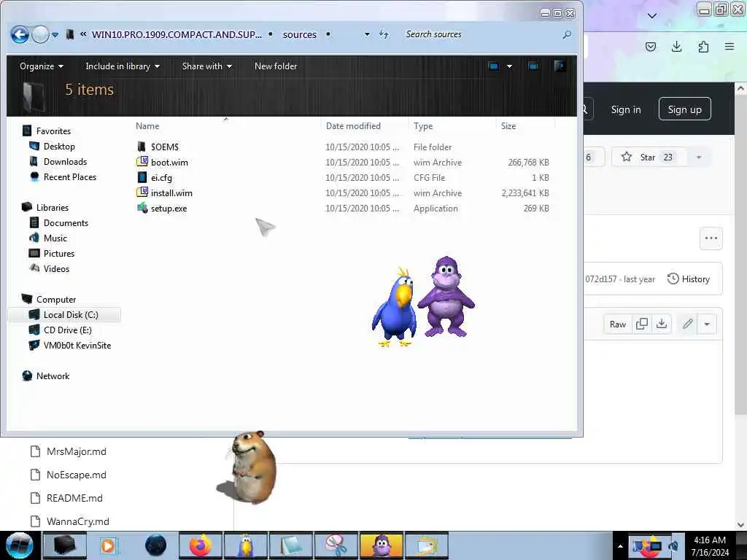Select the sources breadcrumb in the address bar
The image size is (747, 560).
[x=299, y=34]
